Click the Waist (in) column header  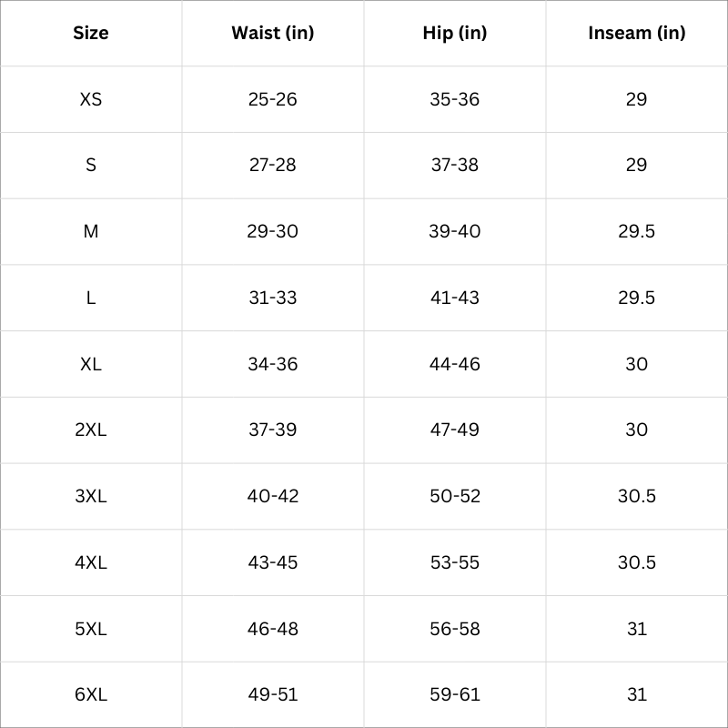tap(273, 34)
